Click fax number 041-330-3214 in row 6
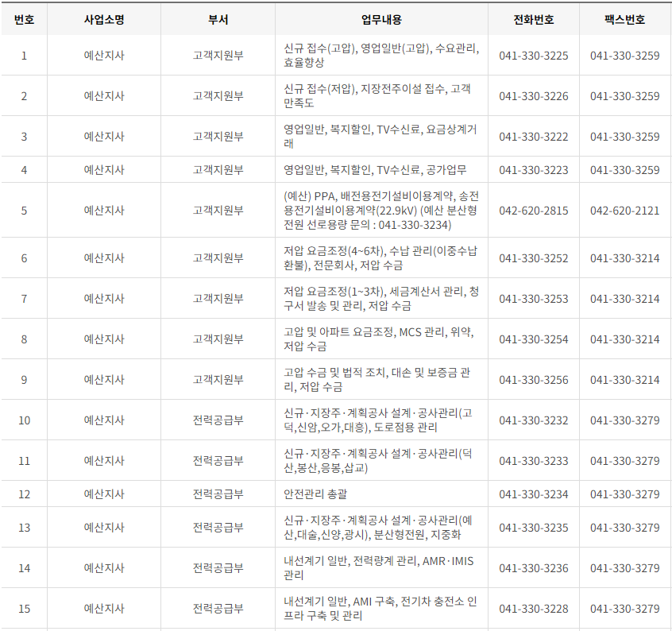Viewport: 672px width, 631px height. (x=624, y=261)
